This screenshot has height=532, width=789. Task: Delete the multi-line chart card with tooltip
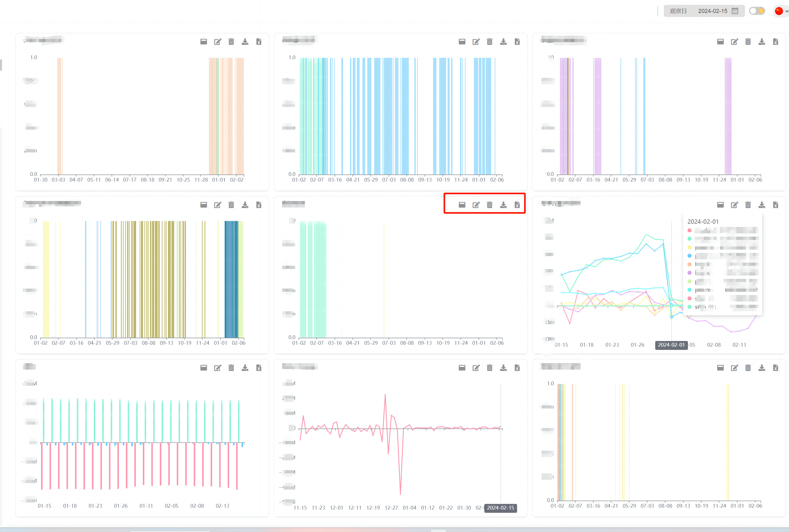coord(748,205)
